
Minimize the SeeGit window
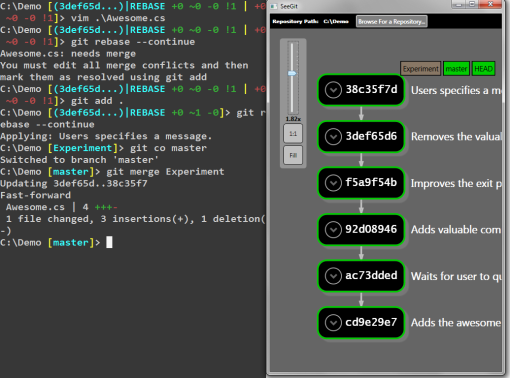[x=459, y=4]
